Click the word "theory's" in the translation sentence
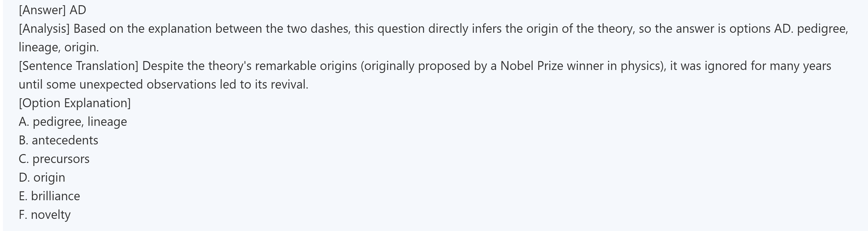This screenshot has width=868, height=231. coord(230,66)
